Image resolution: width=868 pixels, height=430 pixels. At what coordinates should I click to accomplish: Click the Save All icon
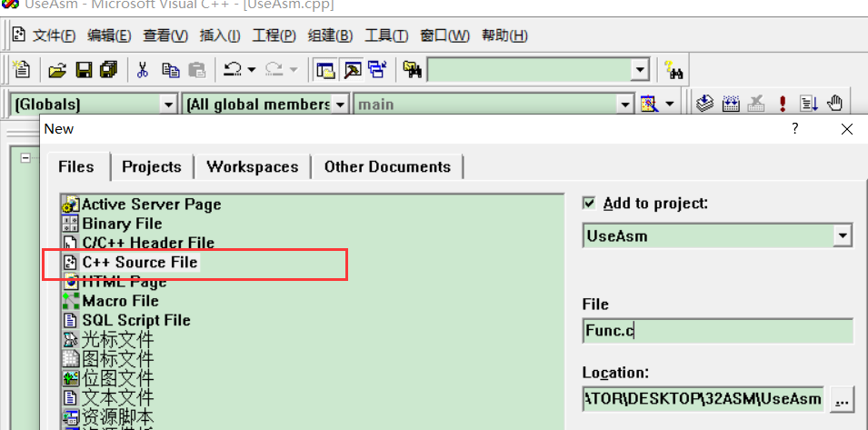pyautogui.click(x=109, y=70)
